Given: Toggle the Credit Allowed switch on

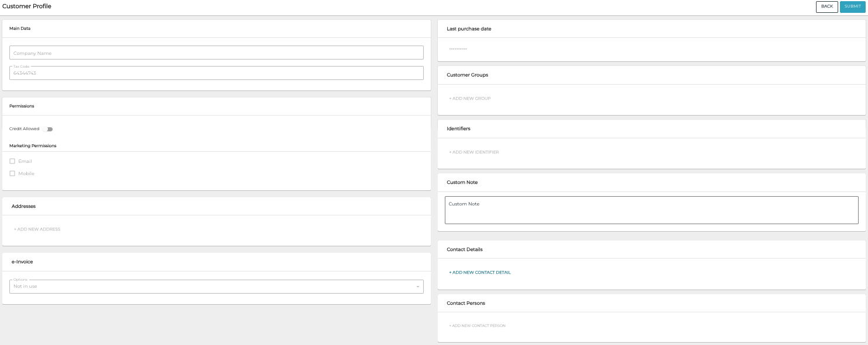Looking at the screenshot, I should 49,129.
